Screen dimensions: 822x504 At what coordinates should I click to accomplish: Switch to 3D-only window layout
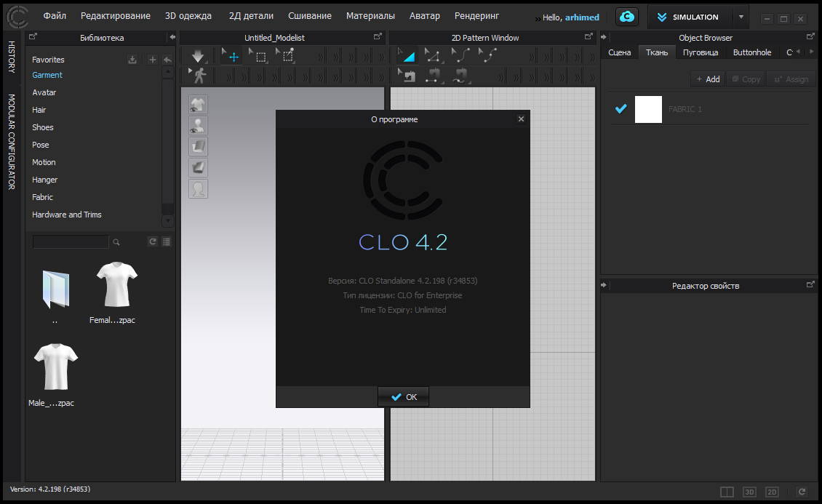[749, 492]
